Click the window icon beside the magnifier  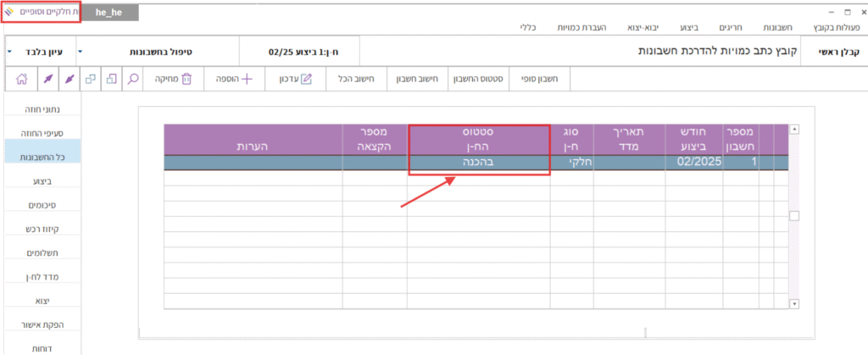[x=112, y=79]
